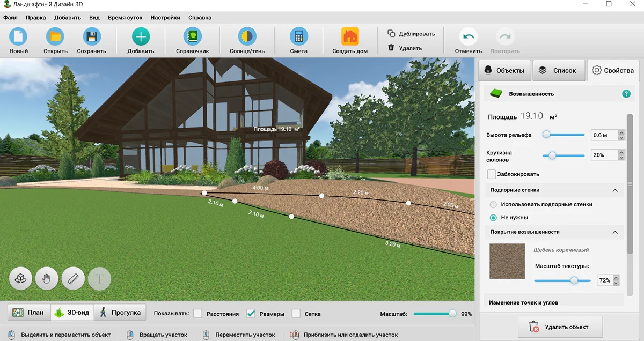Open the Смета calculator icon

298,36
